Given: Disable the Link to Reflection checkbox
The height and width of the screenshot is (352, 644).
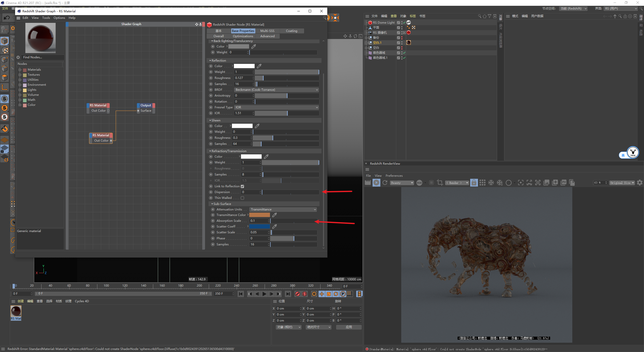Looking at the screenshot, I should coord(242,186).
